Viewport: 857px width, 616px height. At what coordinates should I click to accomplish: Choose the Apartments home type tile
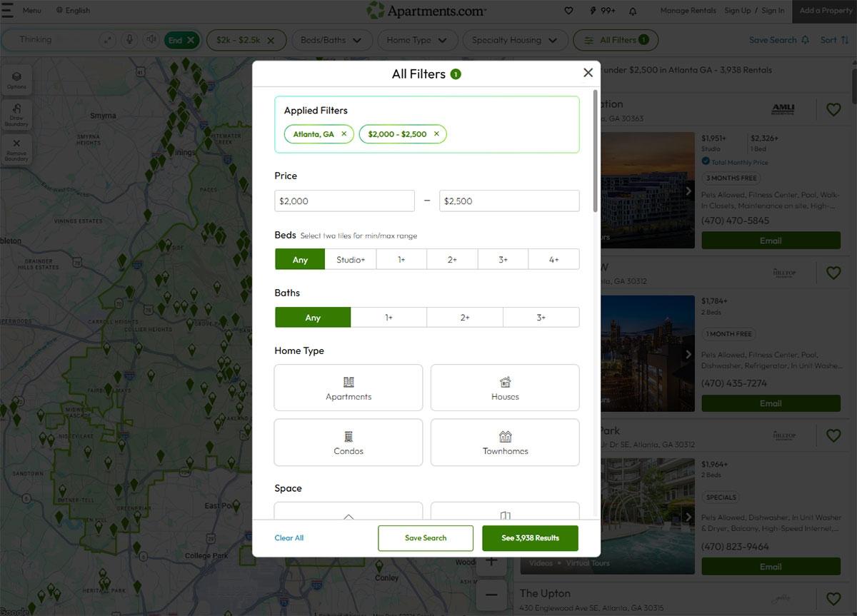coord(349,388)
